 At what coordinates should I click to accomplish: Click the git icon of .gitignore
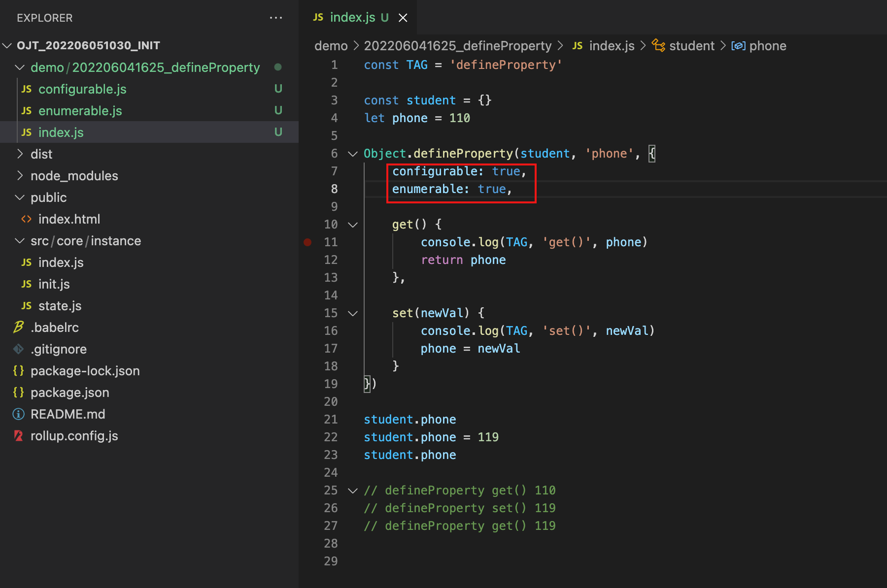[19, 349]
